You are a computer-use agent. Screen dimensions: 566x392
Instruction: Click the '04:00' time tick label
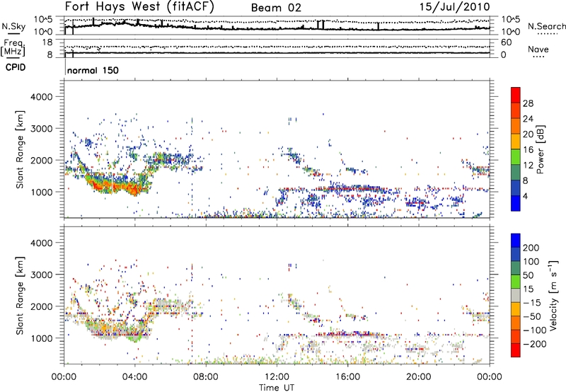[134, 377]
